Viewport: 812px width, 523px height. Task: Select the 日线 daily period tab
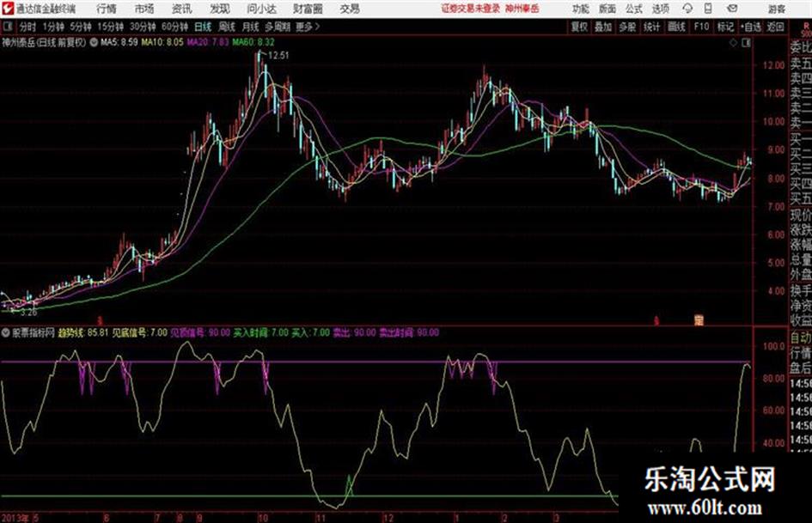[203, 27]
